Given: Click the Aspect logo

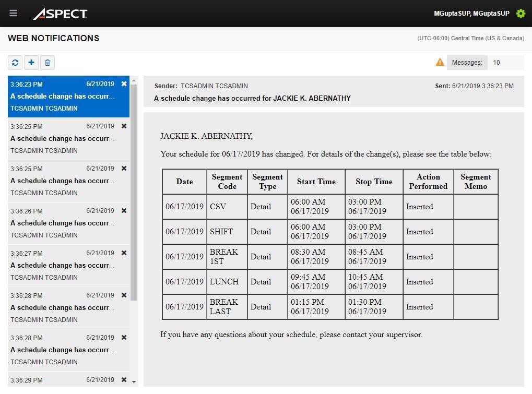Looking at the screenshot, I should 60,14.
